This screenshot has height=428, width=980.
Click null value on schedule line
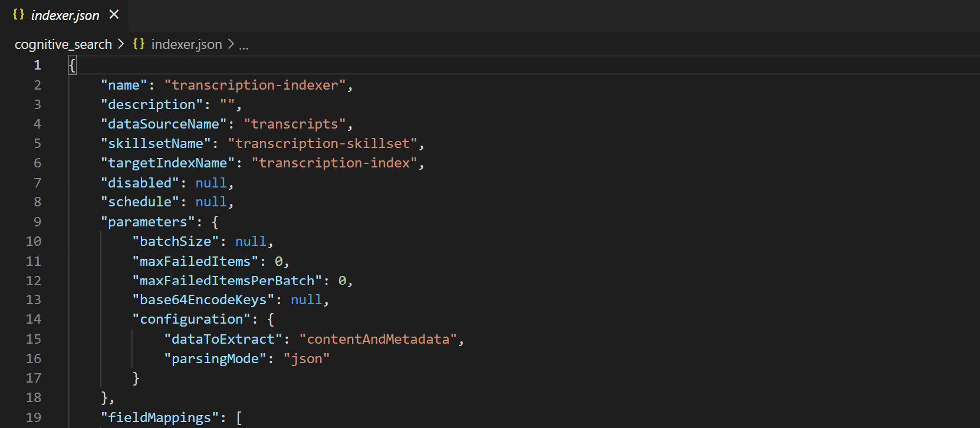point(211,202)
